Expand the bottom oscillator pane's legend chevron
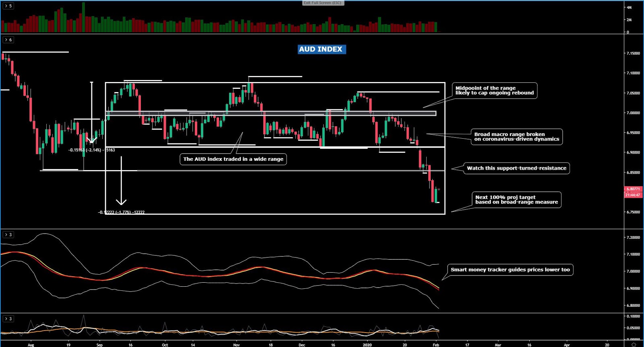 pos(8,319)
